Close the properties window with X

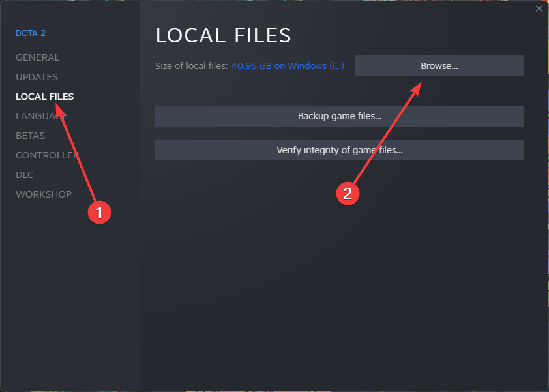tap(539, 8)
